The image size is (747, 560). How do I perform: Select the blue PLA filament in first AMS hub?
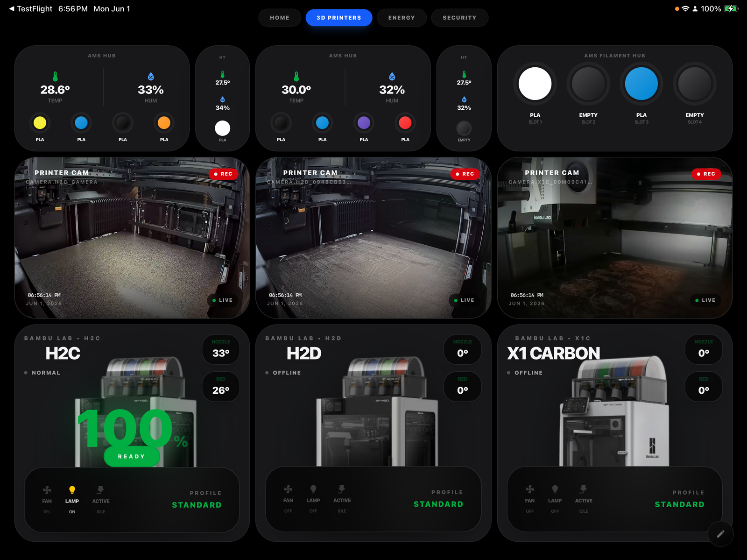(81, 123)
